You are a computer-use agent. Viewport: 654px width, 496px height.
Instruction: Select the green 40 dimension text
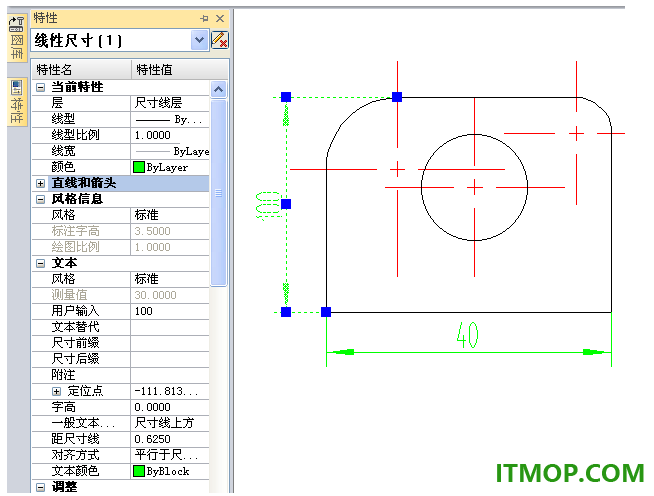point(467,335)
